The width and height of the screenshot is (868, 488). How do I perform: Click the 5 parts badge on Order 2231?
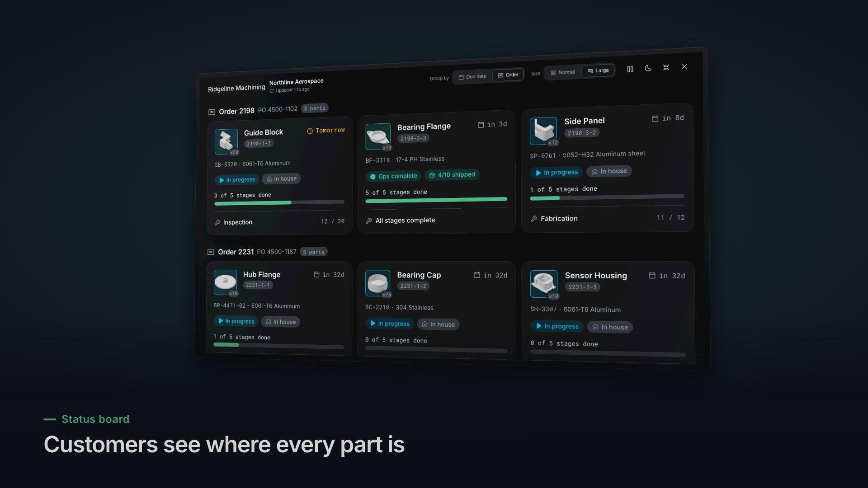314,252
